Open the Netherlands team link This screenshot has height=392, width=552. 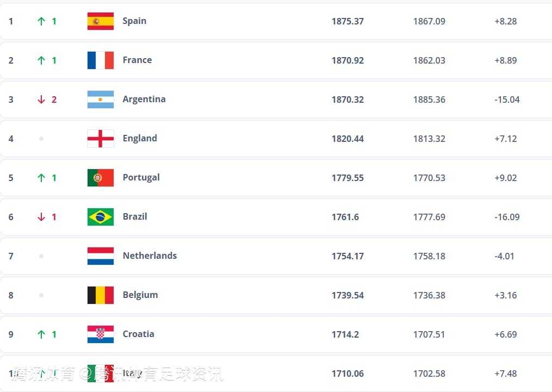150,256
